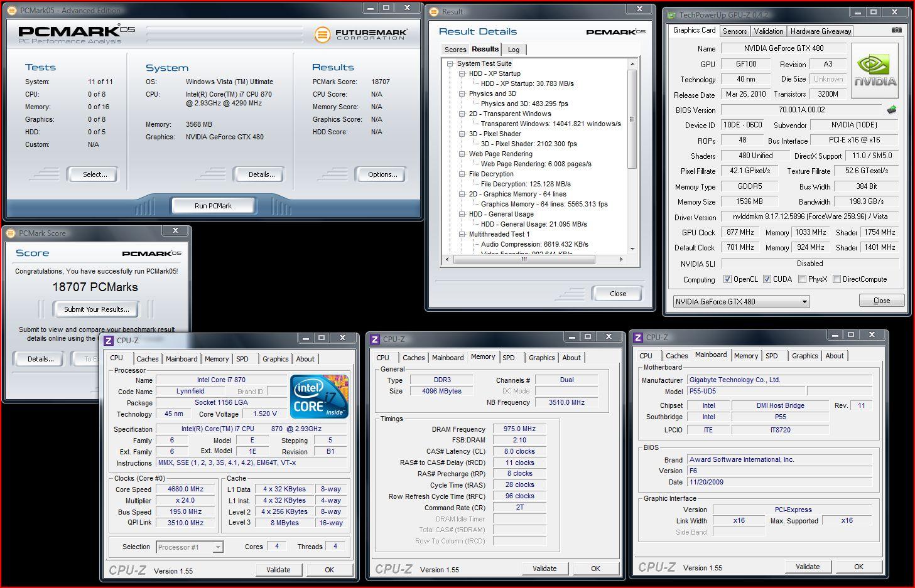Click the Options... button under Results
This screenshot has width=915, height=588.
click(382, 174)
